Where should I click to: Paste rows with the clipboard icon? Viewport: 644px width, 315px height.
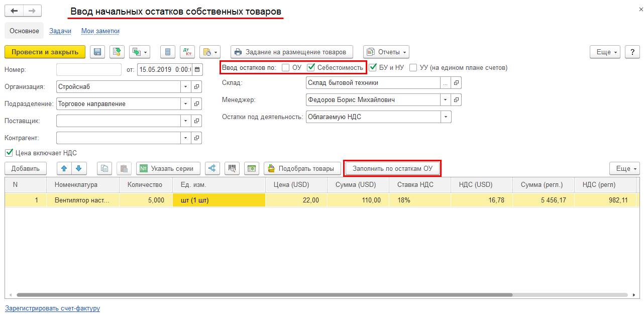point(125,169)
